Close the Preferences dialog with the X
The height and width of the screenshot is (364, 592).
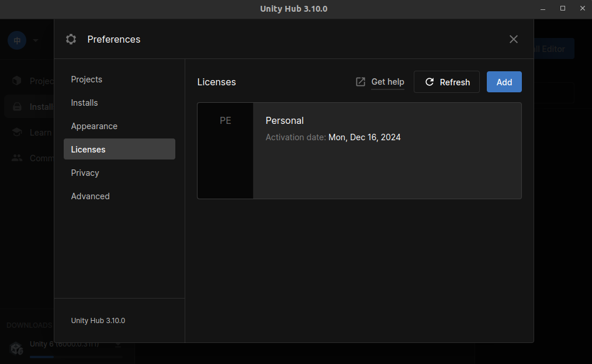(x=514, y=39)
